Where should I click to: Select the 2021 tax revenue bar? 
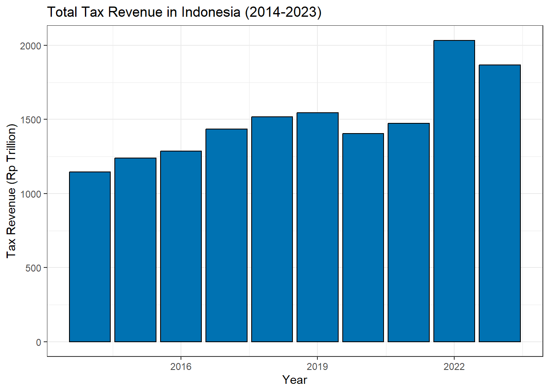(408, 232)
